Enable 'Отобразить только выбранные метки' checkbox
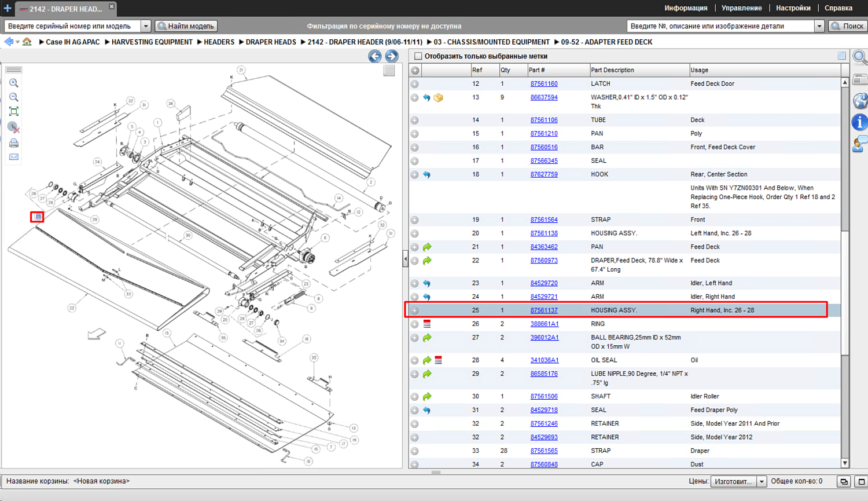This screenshot has width=868, height=501. (418, 56)
